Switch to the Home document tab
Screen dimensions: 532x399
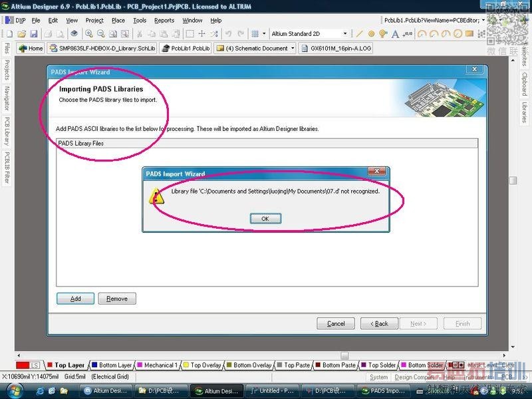[x=31, y=48]
